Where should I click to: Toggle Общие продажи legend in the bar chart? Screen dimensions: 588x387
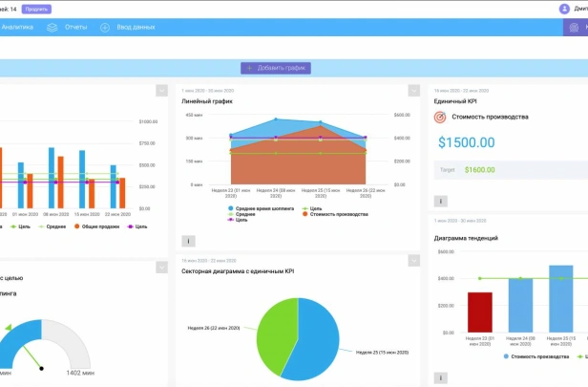(96, 226)
